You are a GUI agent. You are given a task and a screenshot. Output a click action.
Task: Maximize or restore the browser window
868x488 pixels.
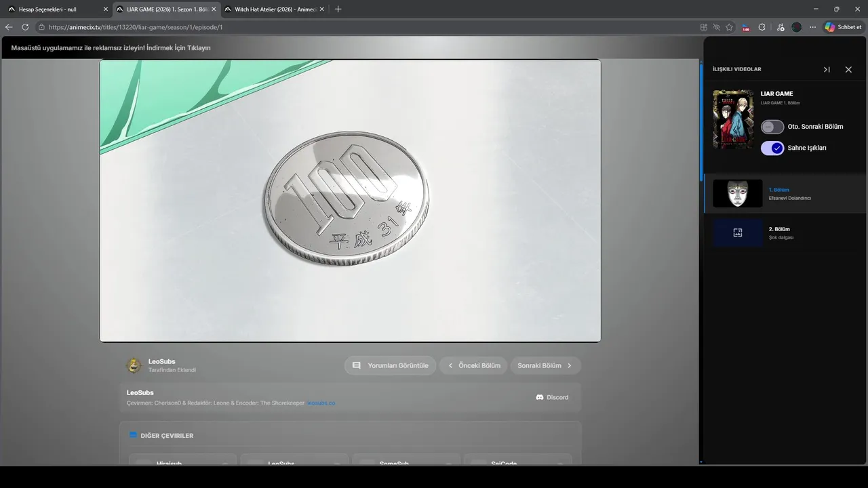point(836,9)
